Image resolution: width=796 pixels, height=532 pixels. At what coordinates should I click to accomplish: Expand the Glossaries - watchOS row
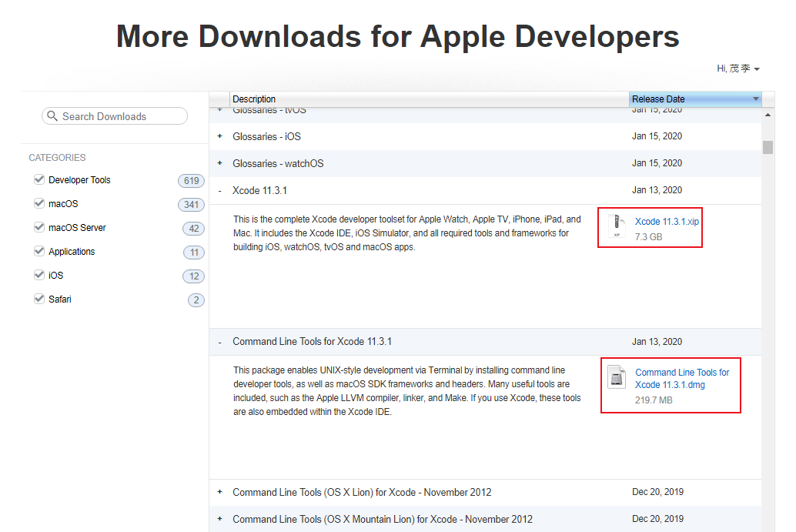(220, 163)
